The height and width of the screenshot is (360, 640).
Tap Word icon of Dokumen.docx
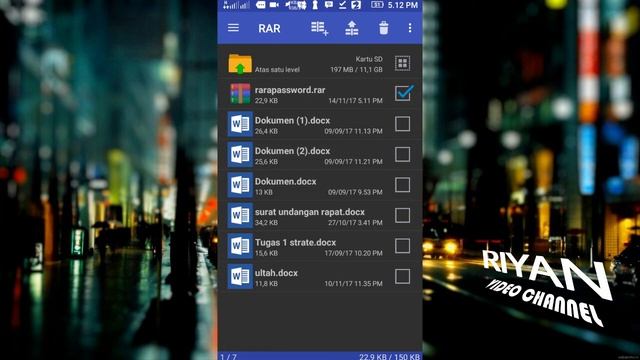pos(240,185)
